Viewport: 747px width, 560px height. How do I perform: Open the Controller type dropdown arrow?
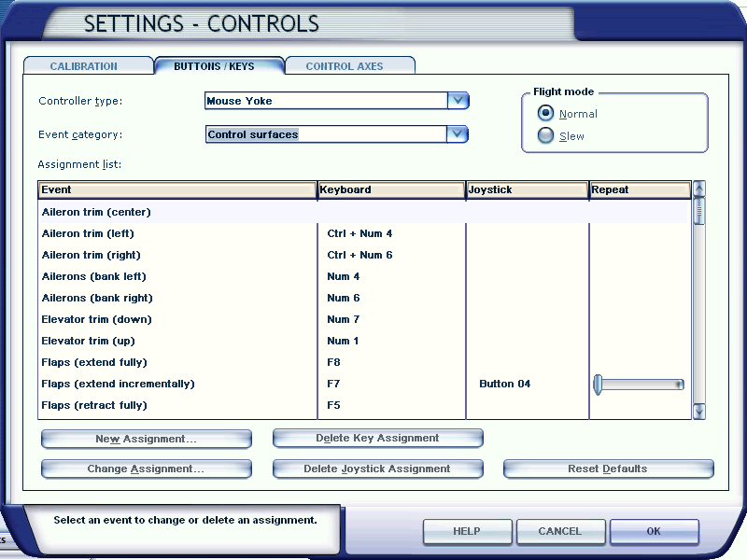click(458, 101)
